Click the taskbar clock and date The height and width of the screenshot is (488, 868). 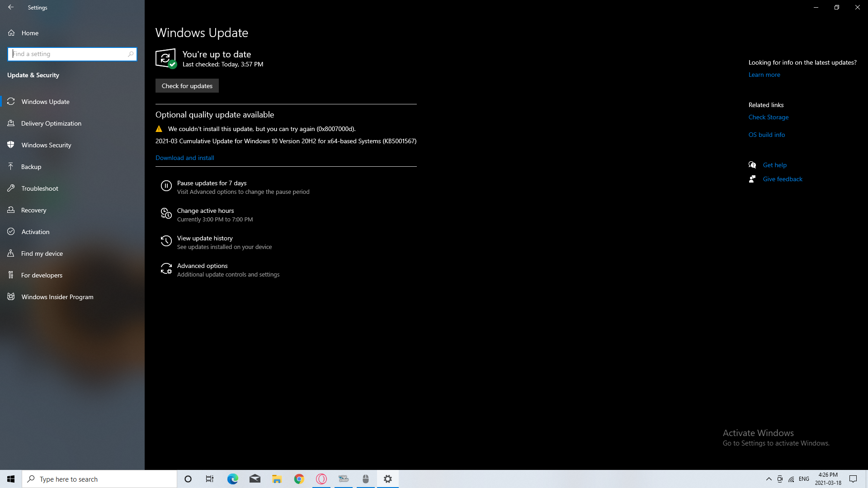(x=828, y=479)
